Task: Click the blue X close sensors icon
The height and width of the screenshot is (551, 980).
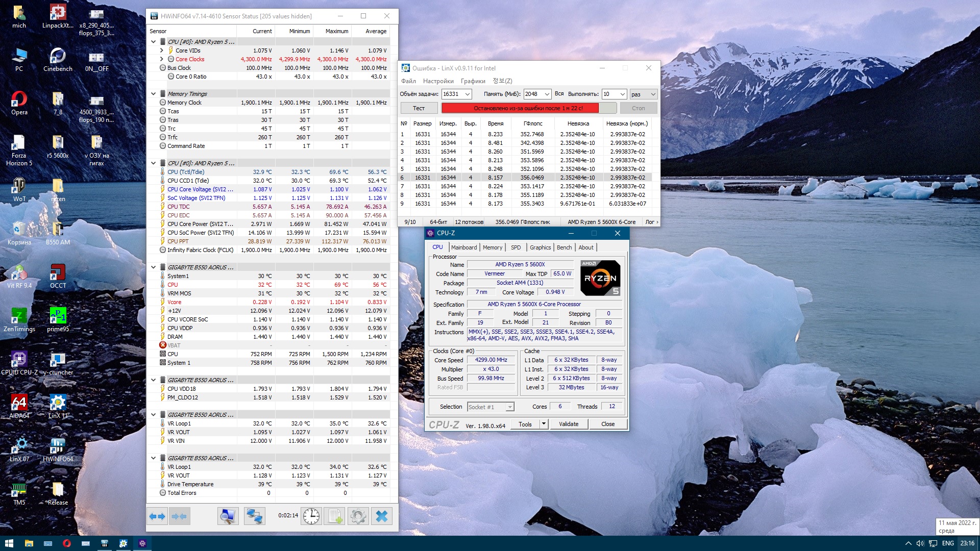Action: tap(382, 516)
